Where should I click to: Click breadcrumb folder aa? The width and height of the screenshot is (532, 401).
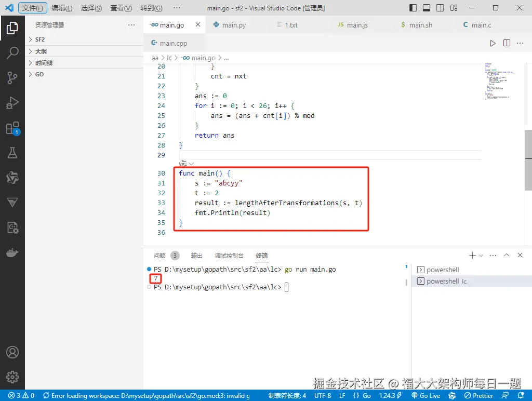coord(155,58)
